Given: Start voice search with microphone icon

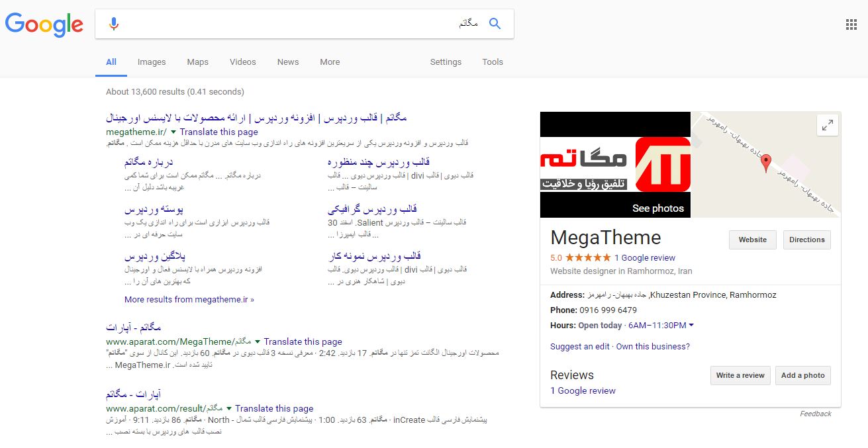Looking at the screenshot, I should [x=114, y=24].
